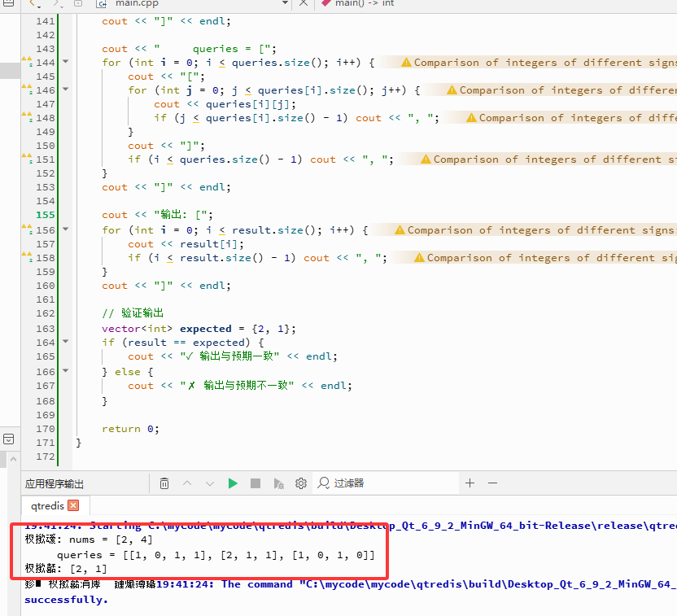
Task: Click the 'cout << queries[i][j];' line
Action: [x=225, y=104]
